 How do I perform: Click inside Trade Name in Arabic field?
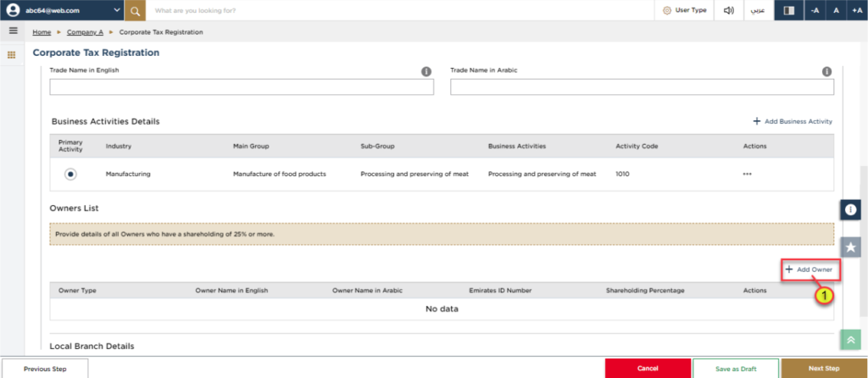(x=642, y=87)
